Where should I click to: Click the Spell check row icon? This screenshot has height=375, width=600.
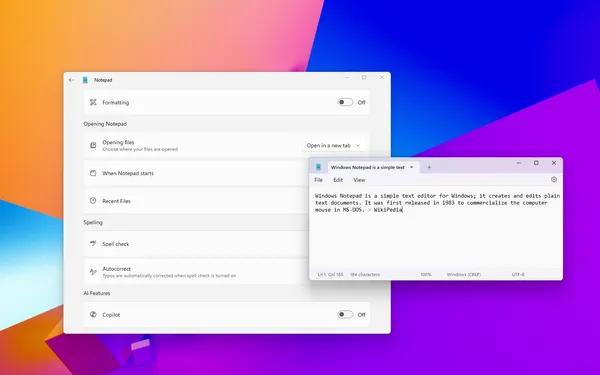pyautogui.click(x=93, y=243)
